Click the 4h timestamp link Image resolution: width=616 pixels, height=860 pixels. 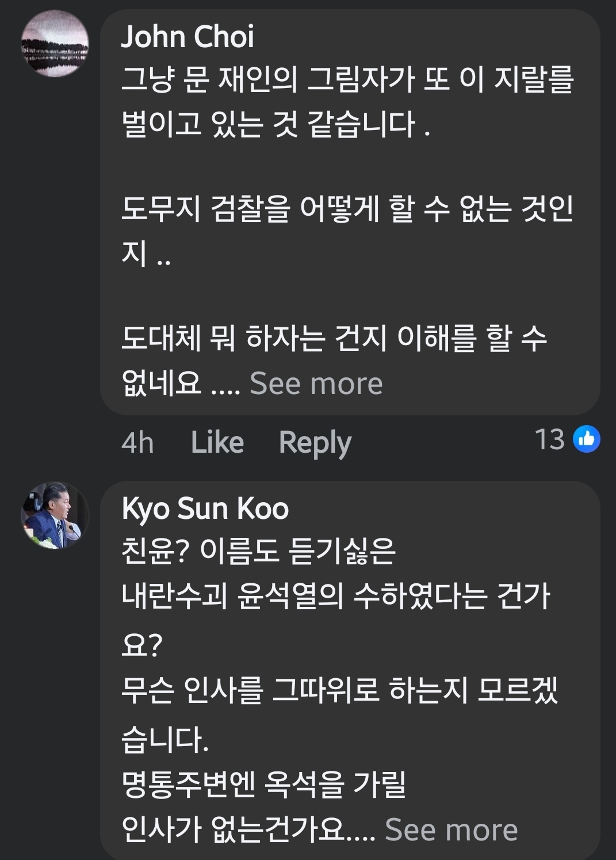[x=138, y=442]
